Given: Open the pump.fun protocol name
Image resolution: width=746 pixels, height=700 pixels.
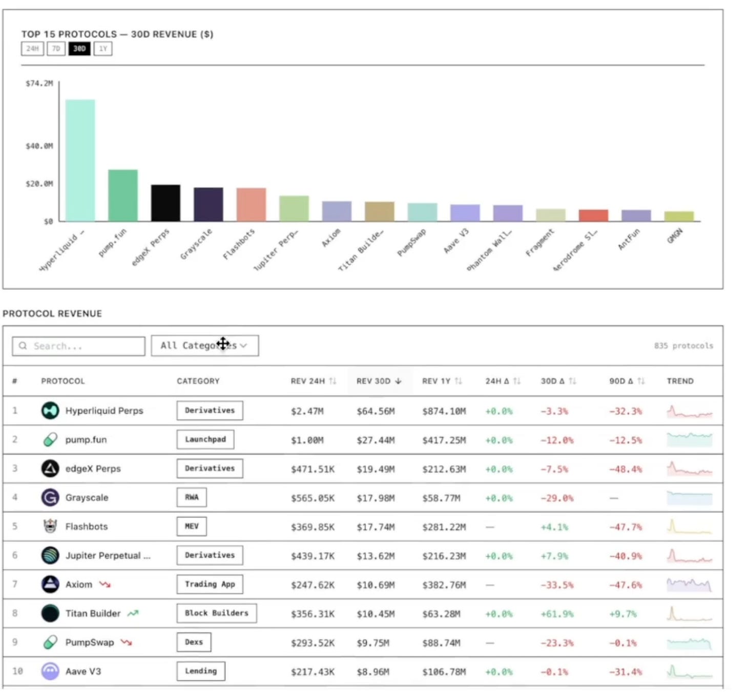Looking at the screenshot, I should 86,440.
